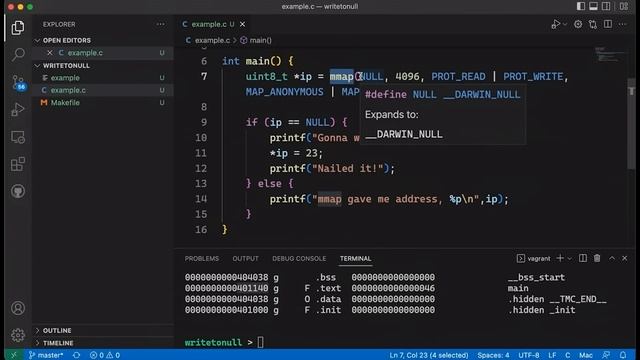The height and width of the screenshot is (360, 640).
Task: Synchronize changes icon in status bar
Action: [76, 355]
